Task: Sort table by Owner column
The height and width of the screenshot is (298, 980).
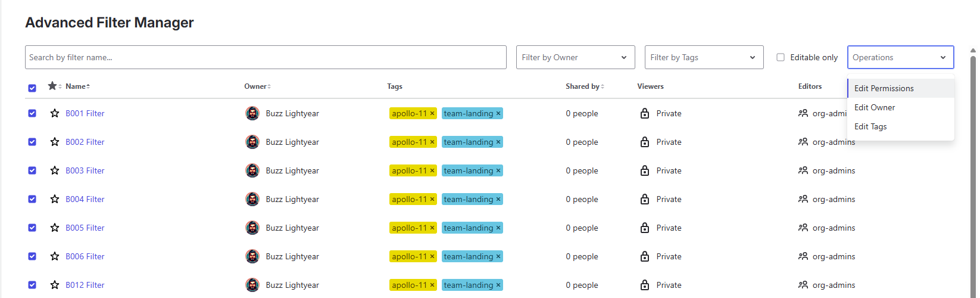Action: pos(257,86)
